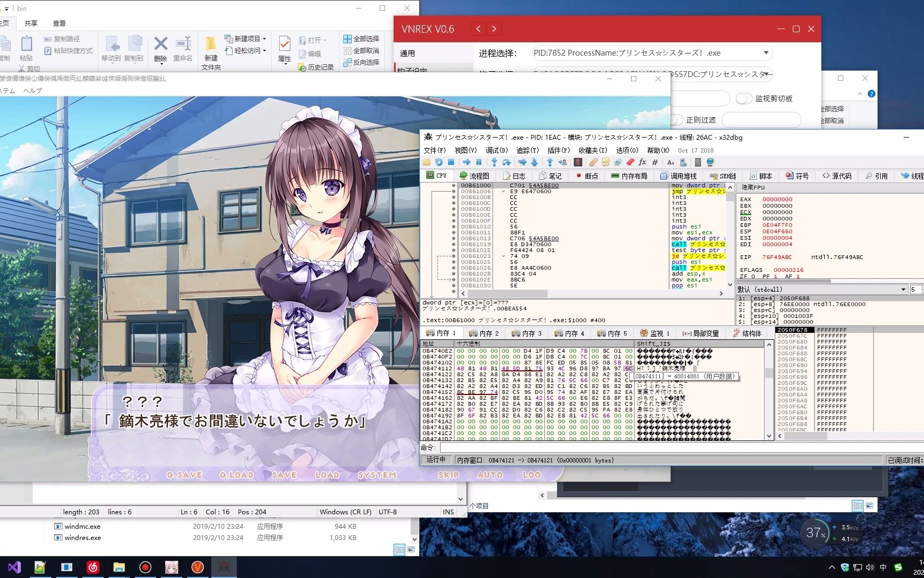Open the calculator icon in x32dbg
Screen dimensions: 924x578
[x=698, y=162]
